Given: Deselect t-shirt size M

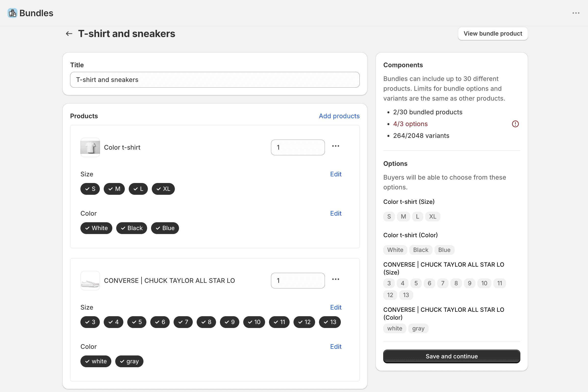Looking at the screenshot, I should coord(114,189).
